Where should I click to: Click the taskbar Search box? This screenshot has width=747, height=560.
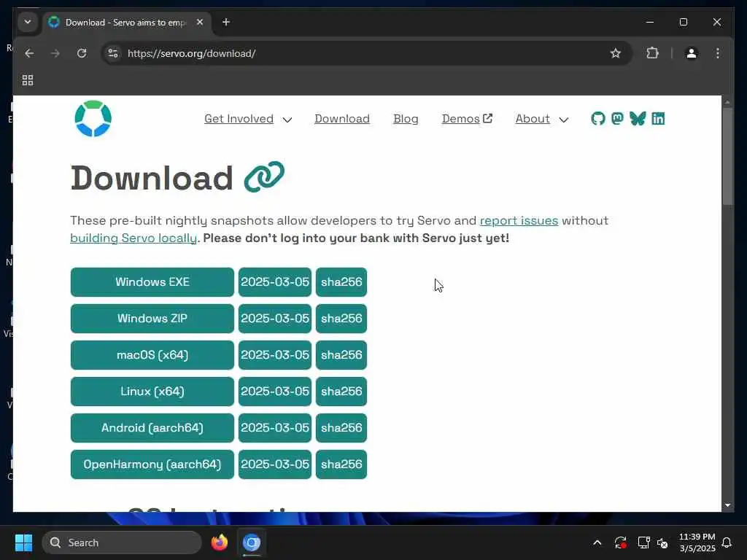(x=122, y=542)
